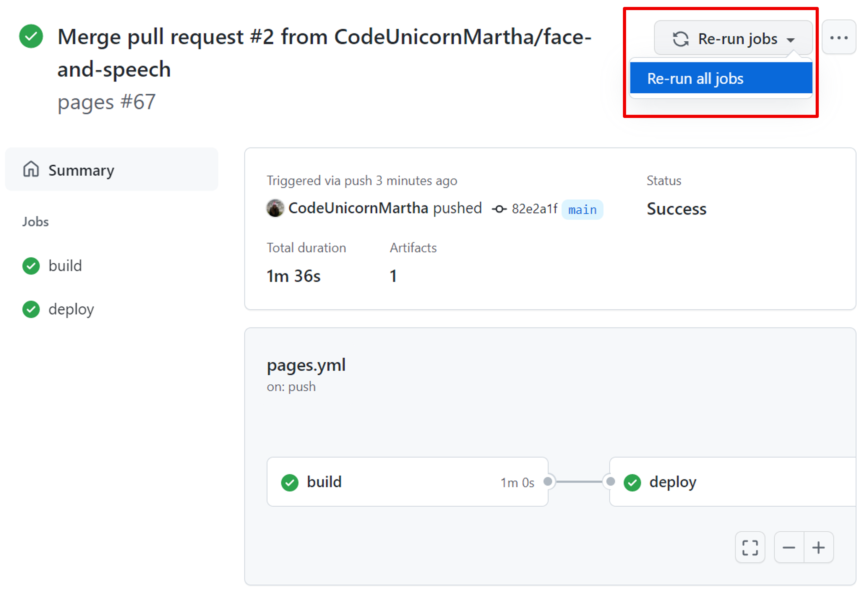The image size is (868, 597).
Task: Click the commit icon beside 82e2a1f
Action: (499, 209)
